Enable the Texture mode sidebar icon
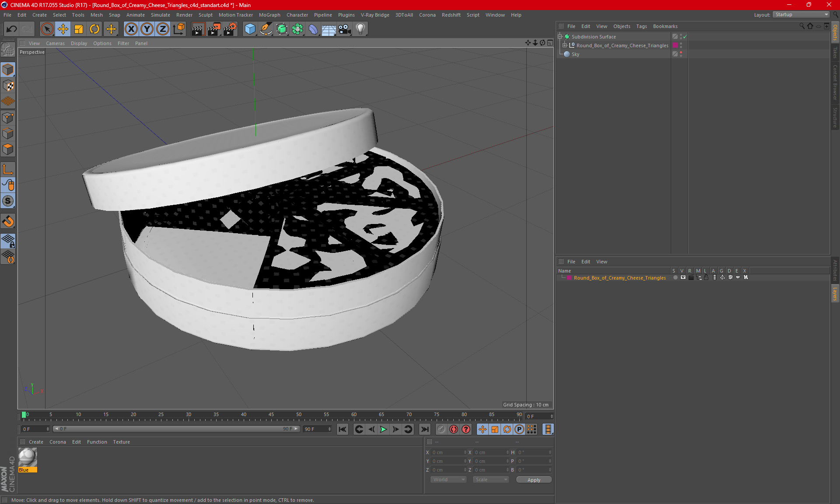Image resolution: width=840 pixels, height=504 pixels. click(8, 86)
